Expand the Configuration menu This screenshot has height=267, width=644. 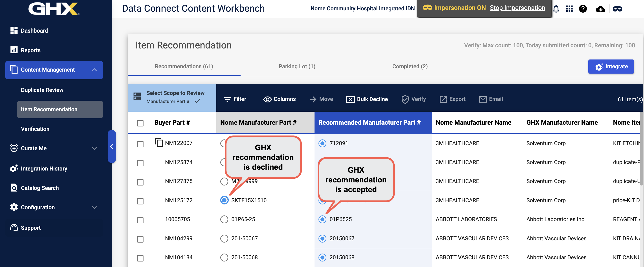tap(94, 208)
